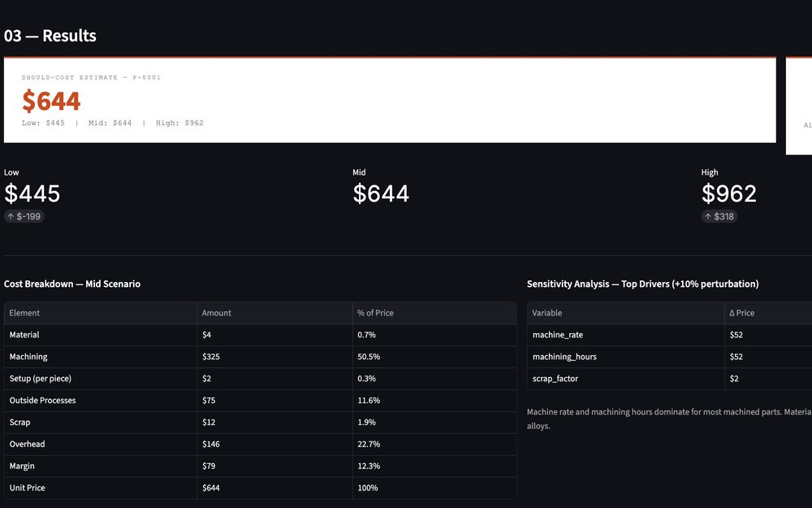Select the Scrap row cell
Image resolution: width=812 pixels, height=508 pixels.
tap(101, 422)
